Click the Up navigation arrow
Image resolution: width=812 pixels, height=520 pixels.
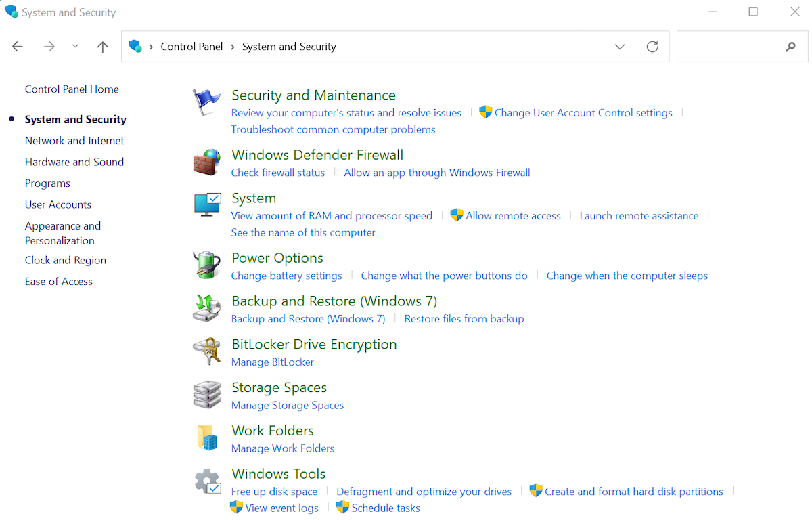[102, 46]
